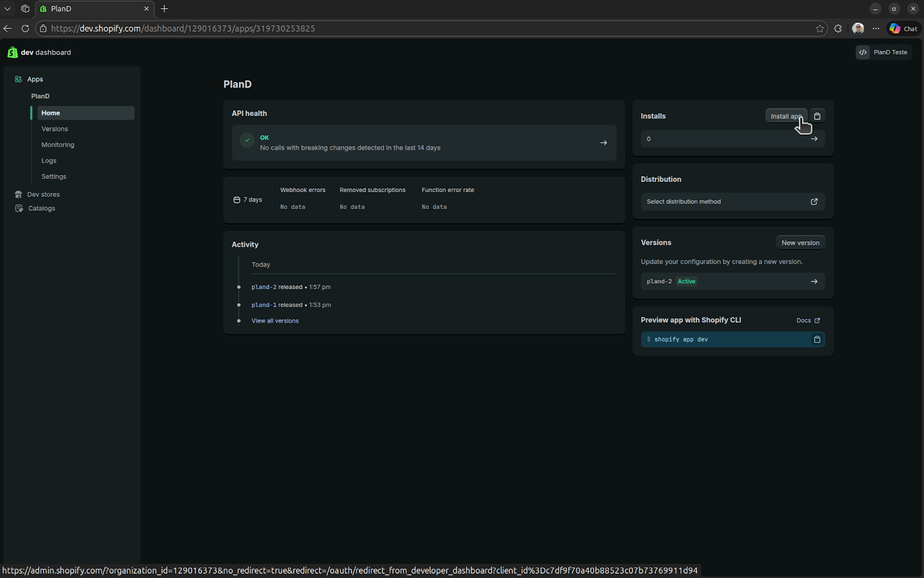This screenshot has height=578, width=924.
Task: Close the PlanD browser tab
Action: (147, 9)
